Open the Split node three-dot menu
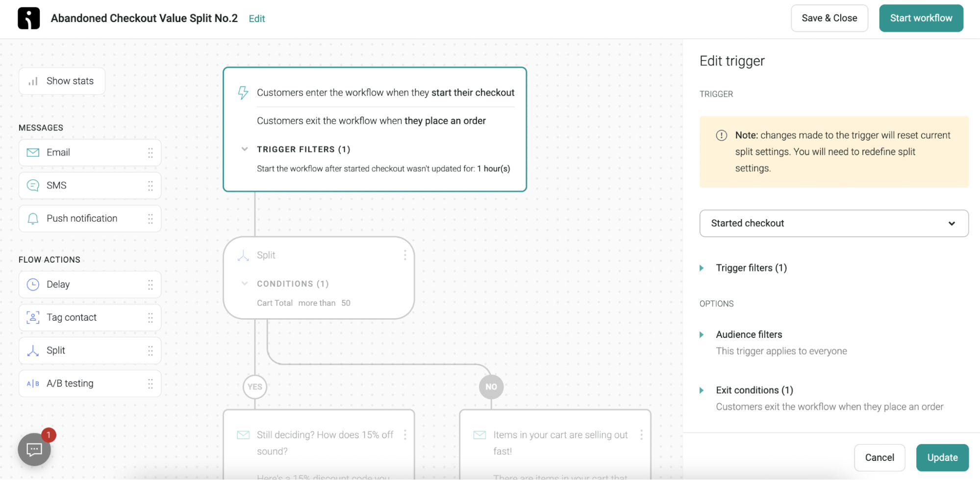The image size is (980, 480). click(x=405, y=255)
